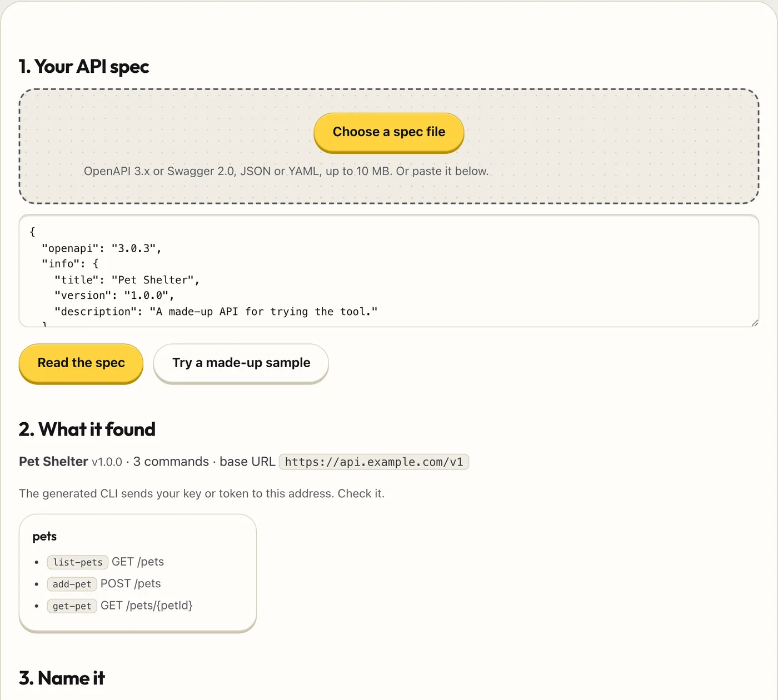Viewport: 778px width, 700px height.
Task: Select the get-pet command code
Action: [x=72, y=606]
